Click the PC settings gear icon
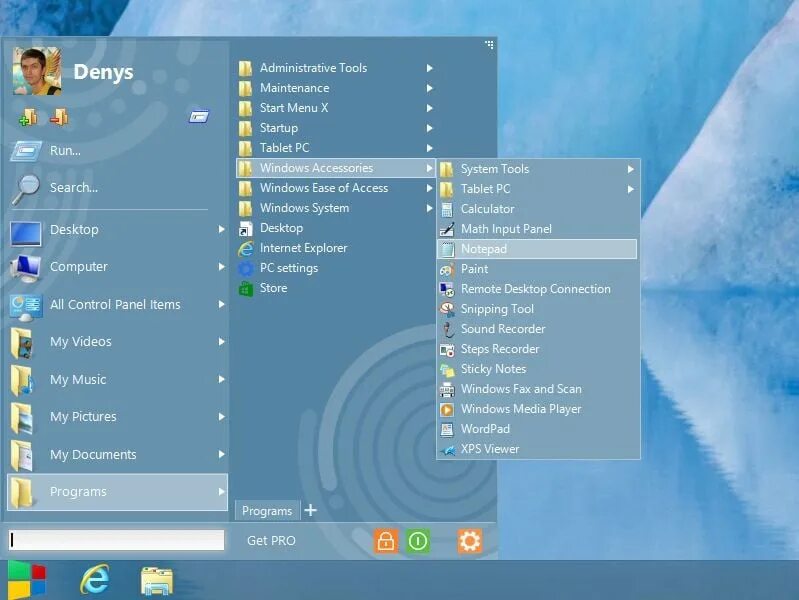Screen dimensions: 799x600 pyautogui.click(x=246, y=268)
